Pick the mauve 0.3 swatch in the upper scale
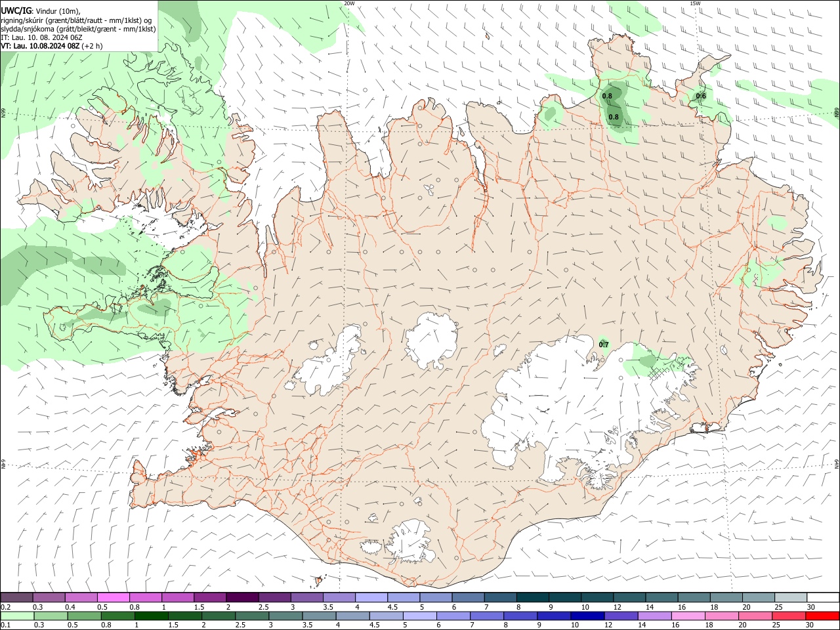The width and height of the screenshot is (840, 630). point(49,598)
